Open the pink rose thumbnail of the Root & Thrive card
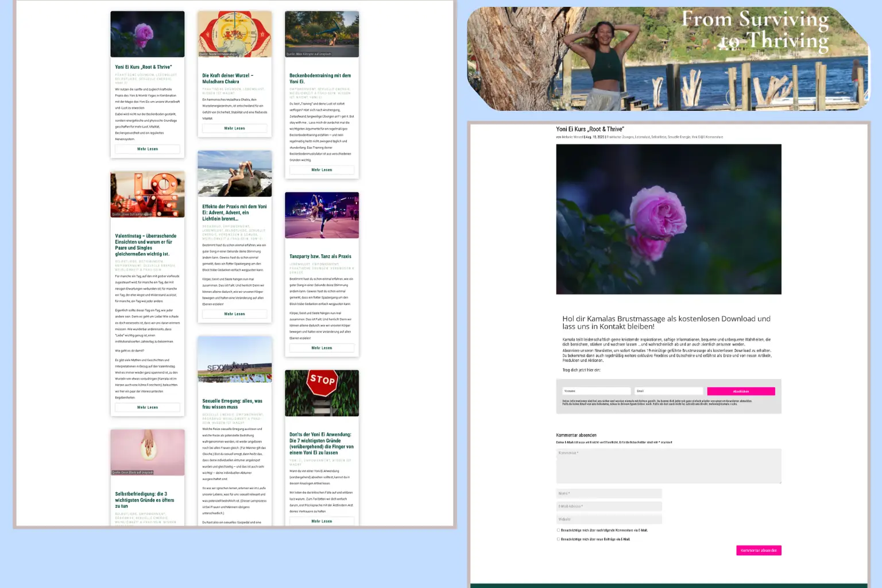The image size is (882, 588). [148, 34]
